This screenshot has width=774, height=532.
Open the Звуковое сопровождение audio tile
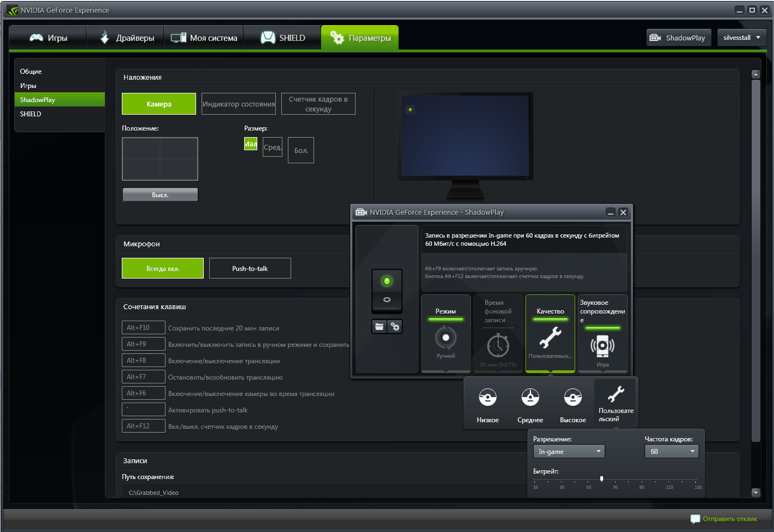point(602,333)
